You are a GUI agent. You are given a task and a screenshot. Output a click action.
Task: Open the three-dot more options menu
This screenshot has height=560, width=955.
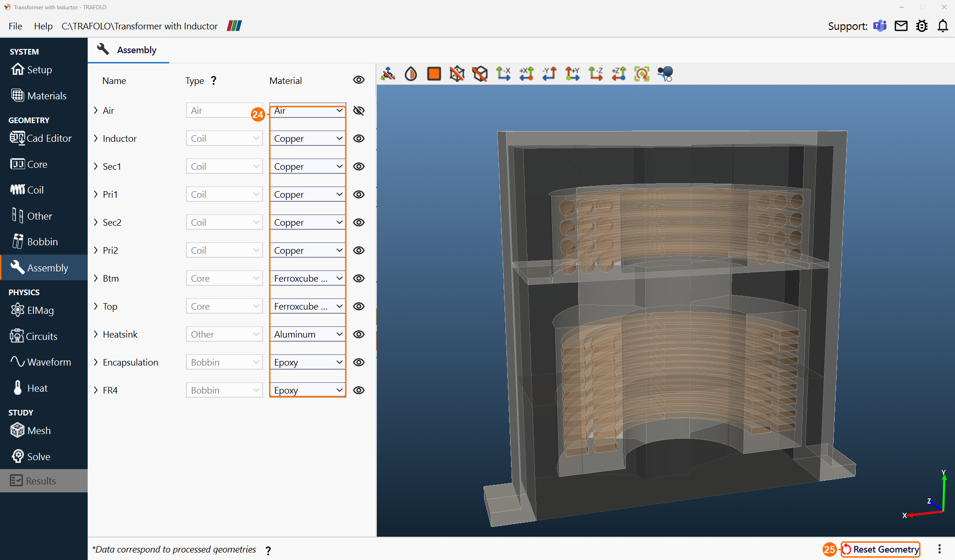click(x=939, y=549)
